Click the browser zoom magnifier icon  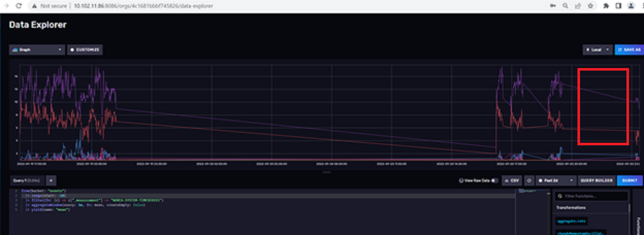coord(566,6)
